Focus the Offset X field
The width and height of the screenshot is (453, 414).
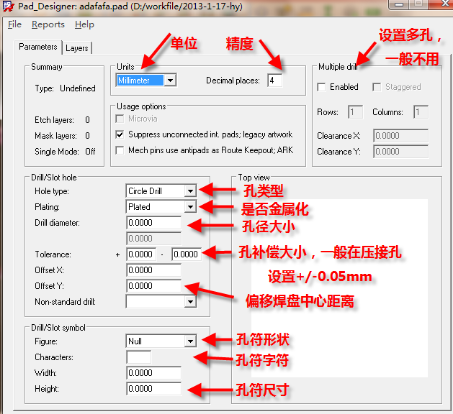(x=154, y=270)
